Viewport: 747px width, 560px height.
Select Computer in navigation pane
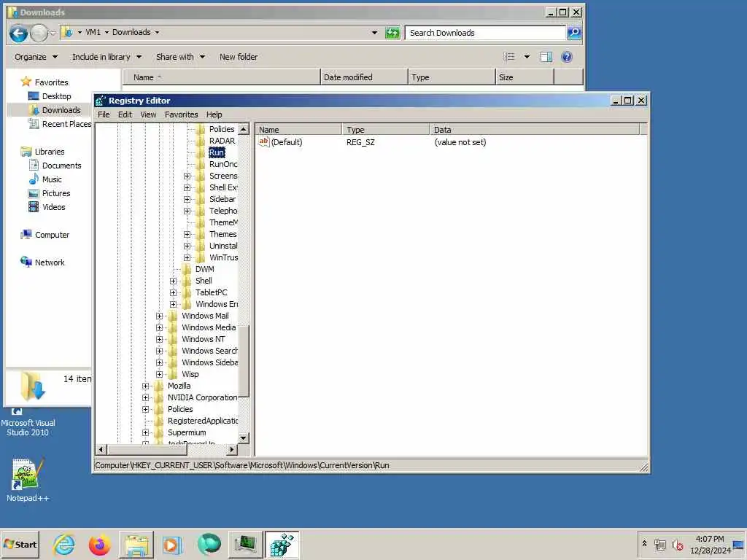click(52, 235)
